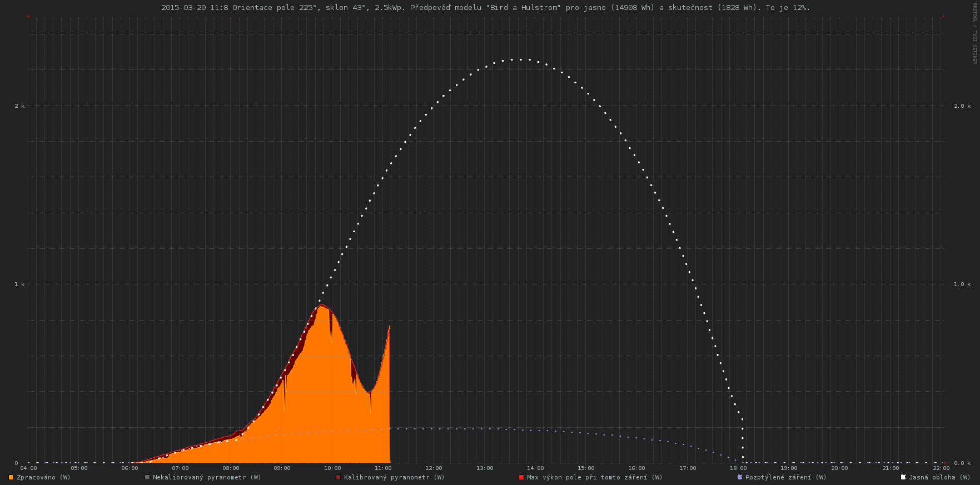Click the red Max výkon pole swatch
The width and height of the screenshot is (980, 485).
521,477
